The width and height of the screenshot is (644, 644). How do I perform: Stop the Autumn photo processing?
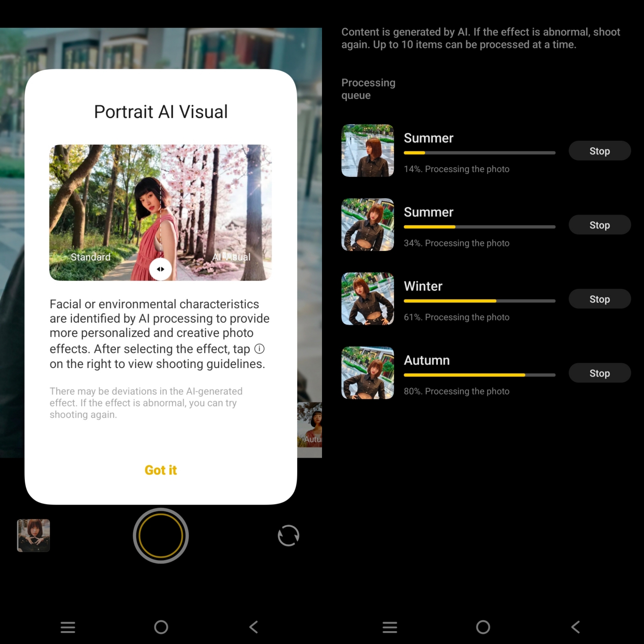599,373
